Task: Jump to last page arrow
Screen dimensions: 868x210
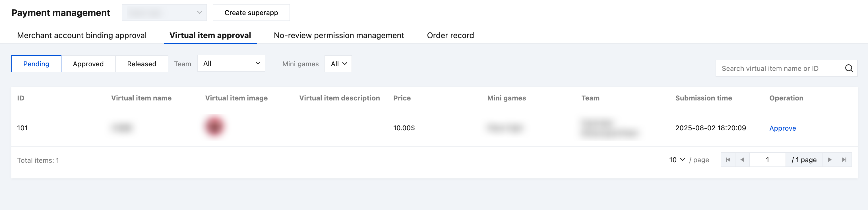Action: tap(844, 160)
